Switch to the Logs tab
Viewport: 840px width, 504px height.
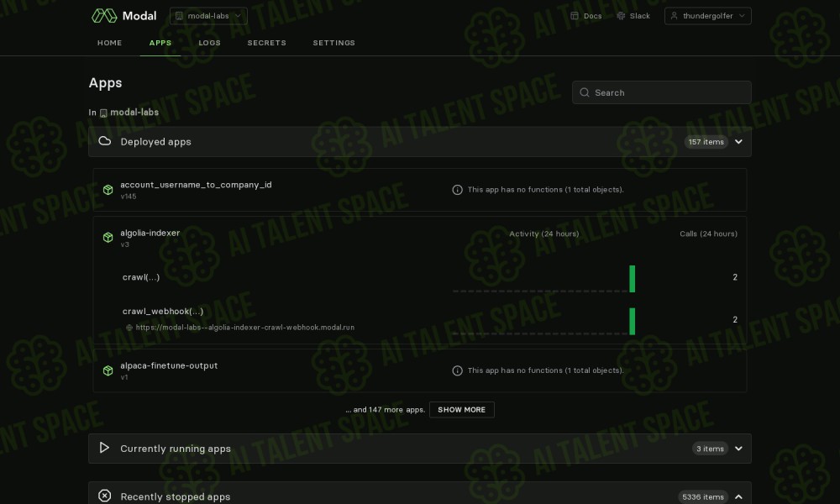209,43
